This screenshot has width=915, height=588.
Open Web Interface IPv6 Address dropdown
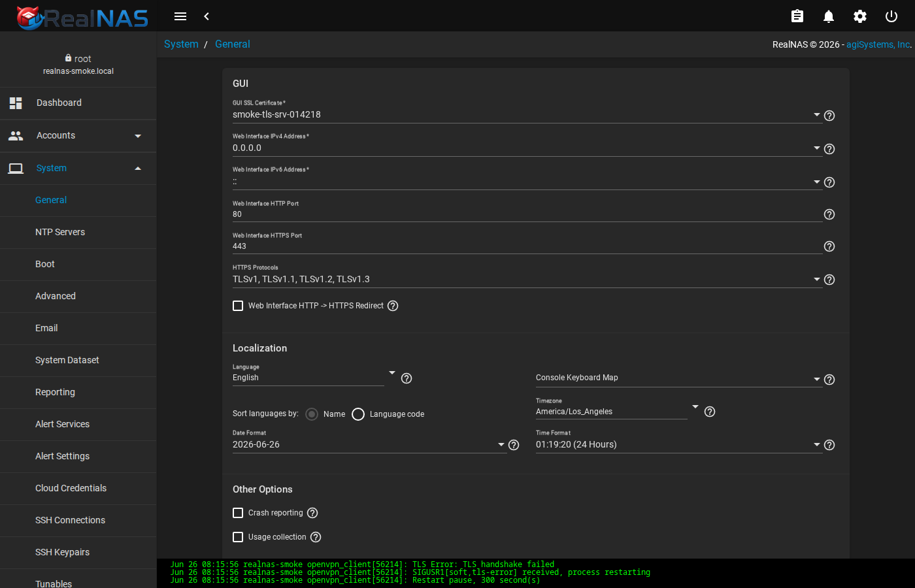[x=526, y=182]
